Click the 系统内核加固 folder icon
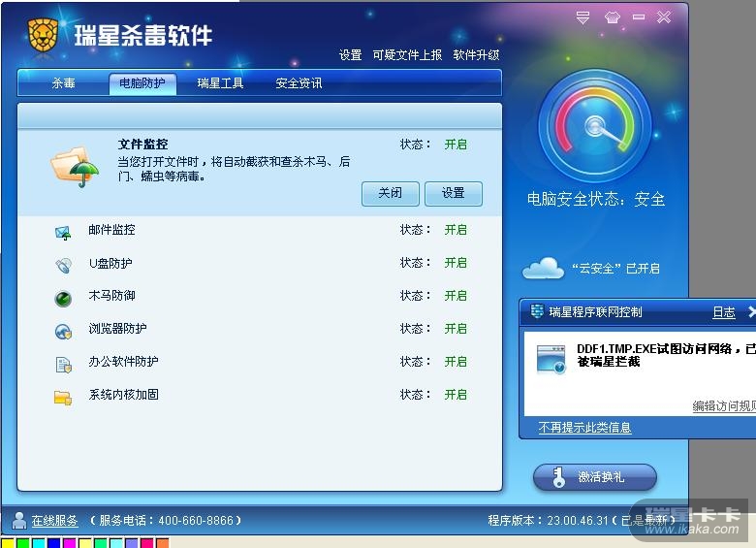 pos(63,398)
